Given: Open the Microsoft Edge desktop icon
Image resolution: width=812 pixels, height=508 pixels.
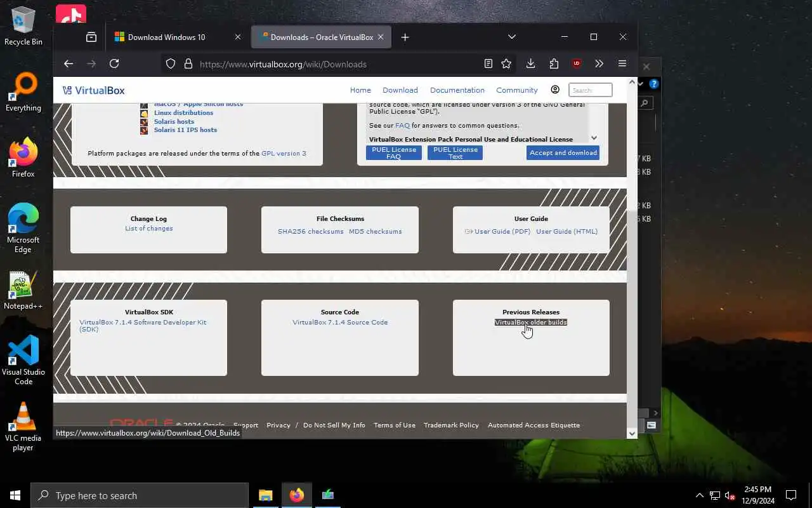Looking at the screenshot, I should tap(23, 229).
